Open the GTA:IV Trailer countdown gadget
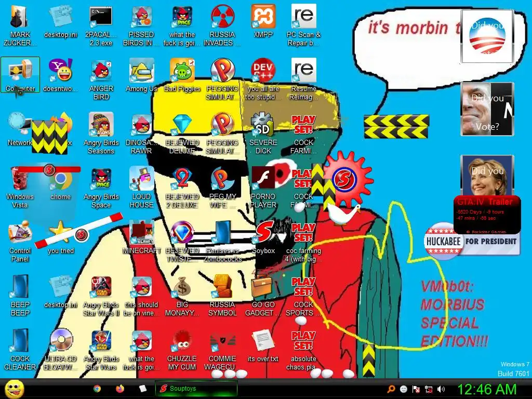532x399 pixels. (487, 215)
